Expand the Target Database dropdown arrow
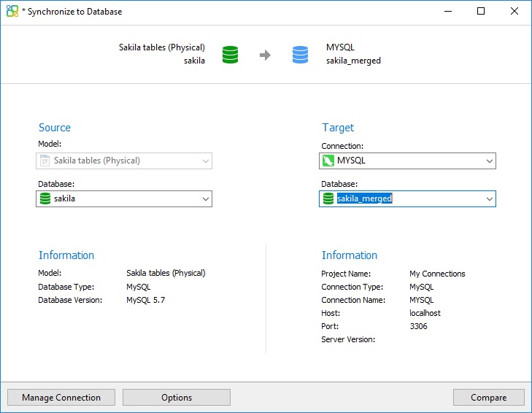The image size is (532, 413). coord(487,198)
